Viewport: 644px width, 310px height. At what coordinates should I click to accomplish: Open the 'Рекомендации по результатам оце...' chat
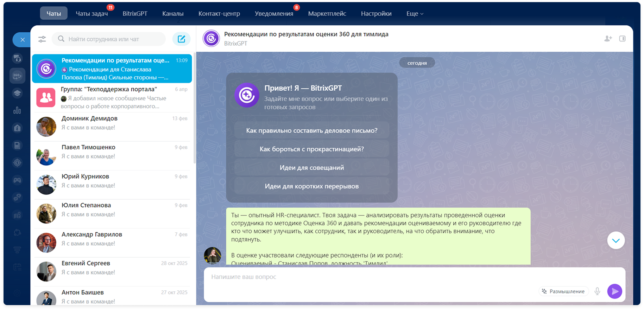(112, 69)
